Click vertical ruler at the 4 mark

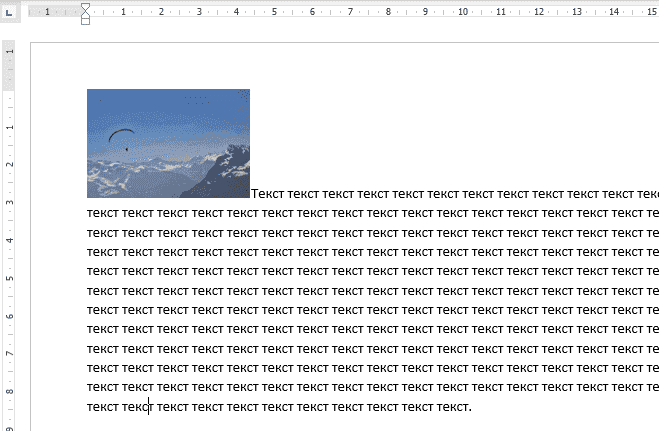(x=9, y=240)
